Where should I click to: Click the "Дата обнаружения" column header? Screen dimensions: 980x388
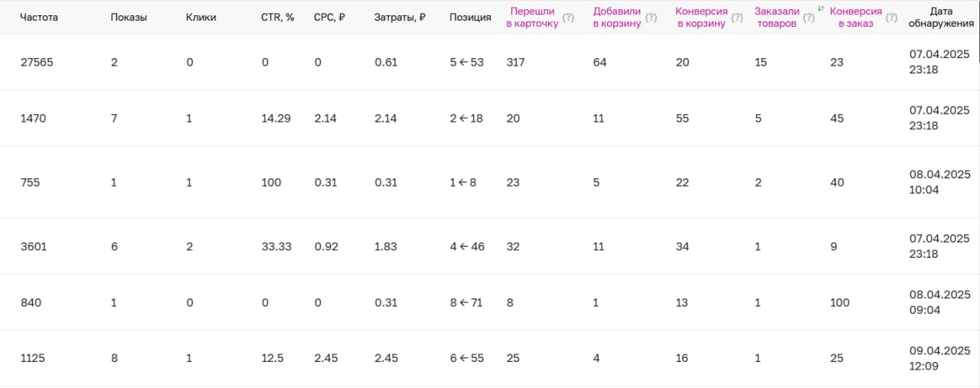point(940,18)
